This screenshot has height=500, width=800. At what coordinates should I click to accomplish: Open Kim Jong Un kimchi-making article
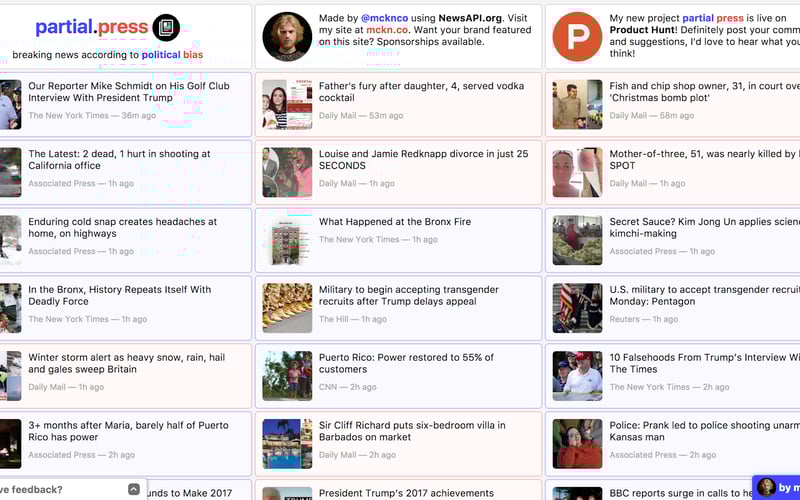point(705,228)
